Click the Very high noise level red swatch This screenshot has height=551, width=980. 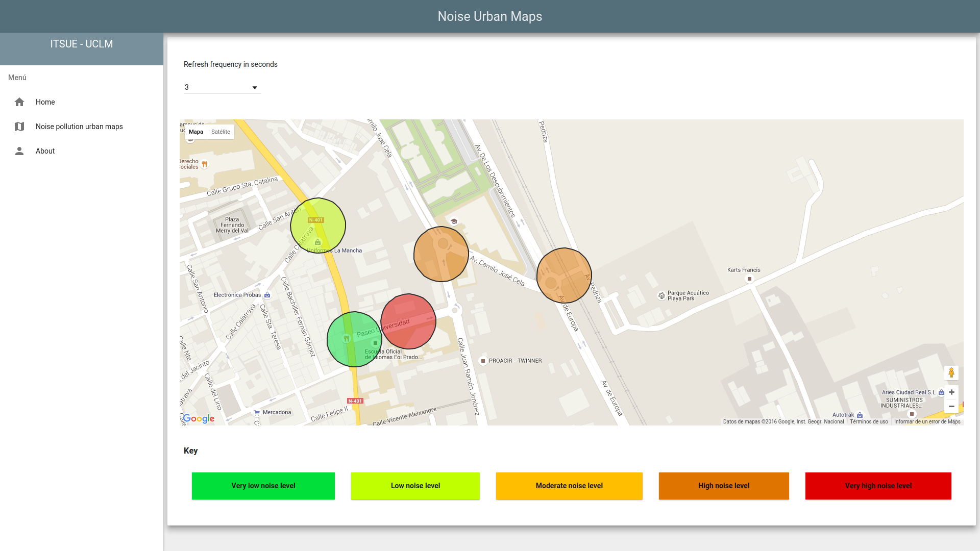[878, 486]
